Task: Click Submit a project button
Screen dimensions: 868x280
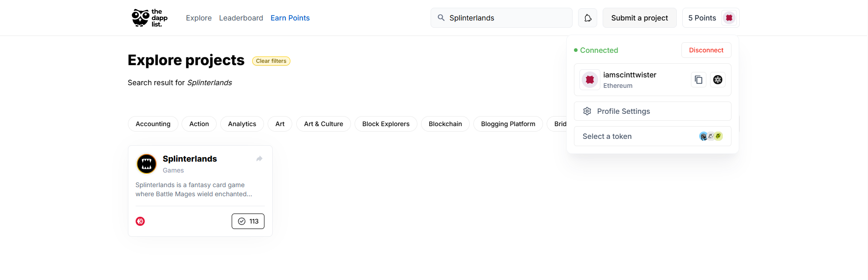Action: click(x=640, y=18)
